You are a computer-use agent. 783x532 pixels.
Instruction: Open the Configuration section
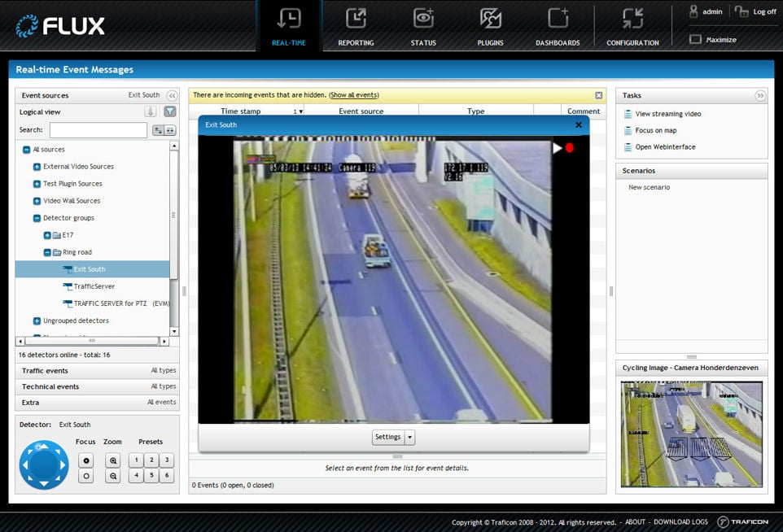point(632,26)
